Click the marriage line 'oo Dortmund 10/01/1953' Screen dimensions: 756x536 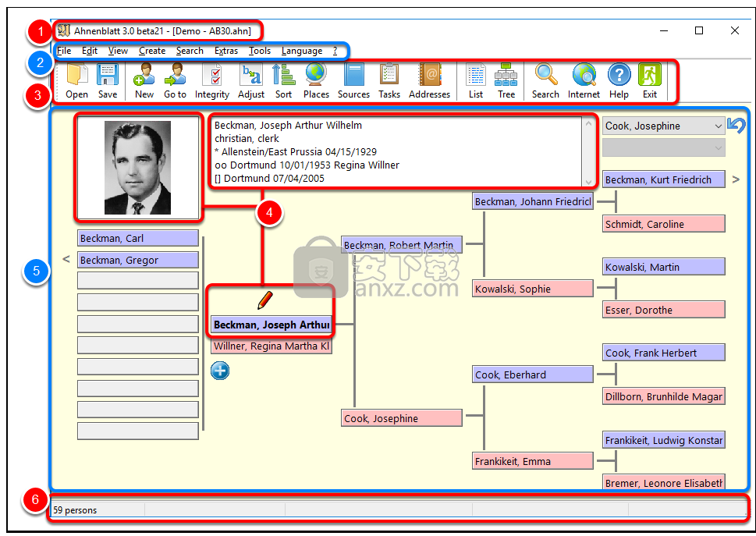tap(273, 165)
